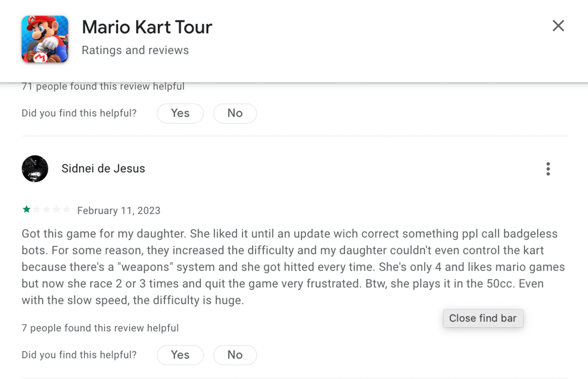Open the options menu for Sidnei's review
This screenshot has height=379, width=588.
tap(548, 169)
